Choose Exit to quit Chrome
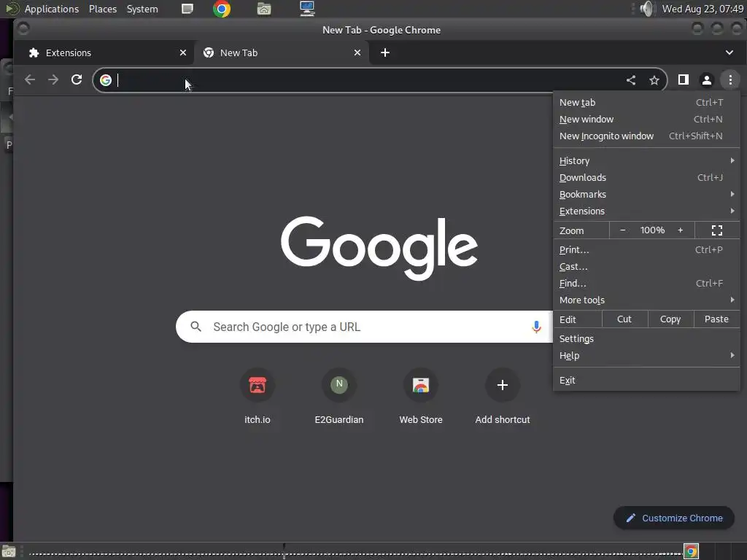This screenshot has width=747, height=560. pos(646,381)
